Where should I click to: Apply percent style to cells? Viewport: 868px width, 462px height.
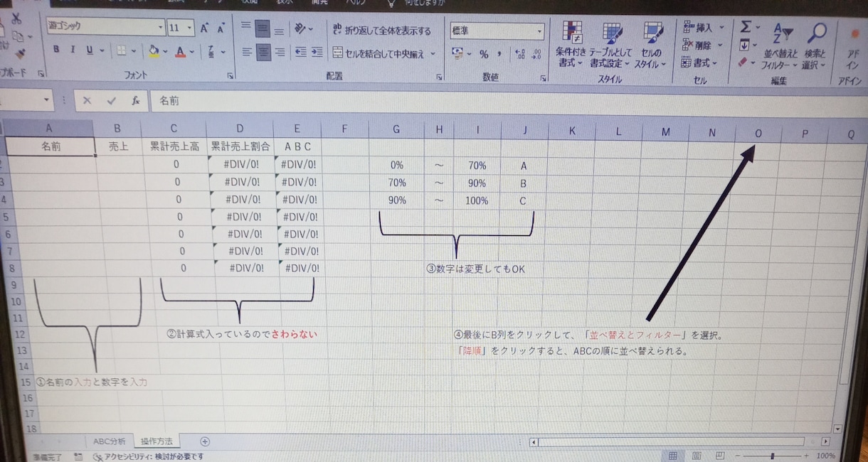coord(484,54)
